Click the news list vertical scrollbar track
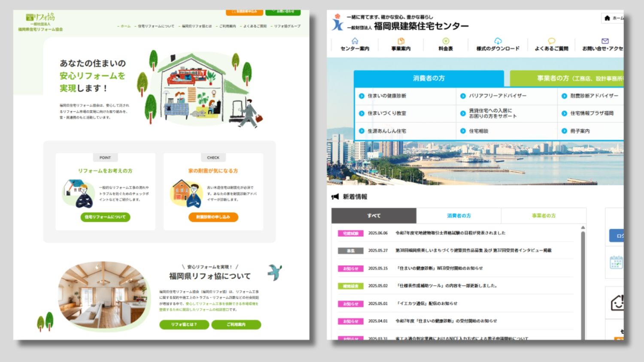 (x=583, y=286)
